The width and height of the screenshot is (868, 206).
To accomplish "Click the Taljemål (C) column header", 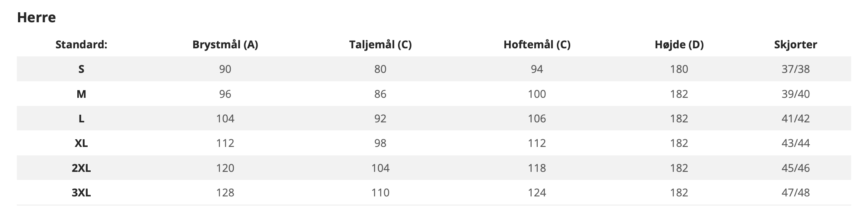I will 380,45.
